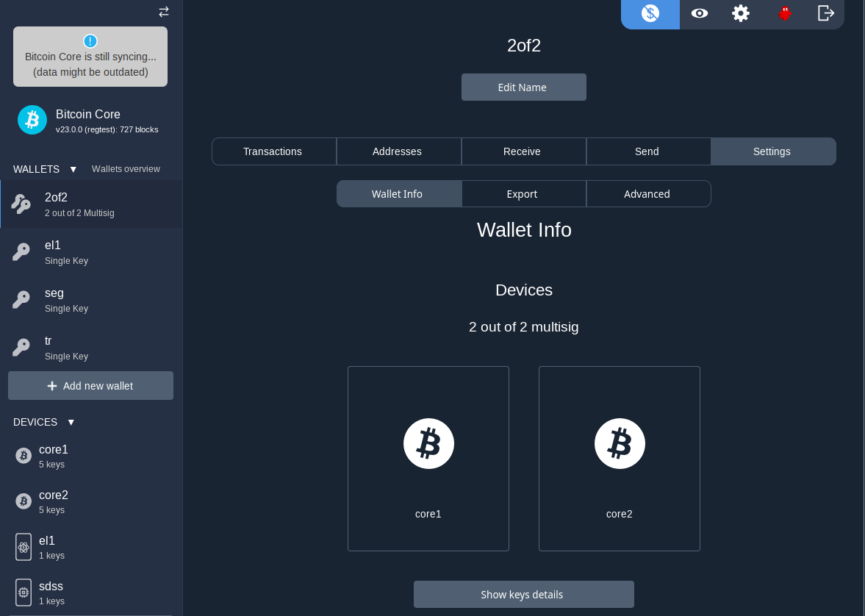Click the key icon beside seg wallet
The height and width of the screenshot is (616, 865).
[21, 300]
